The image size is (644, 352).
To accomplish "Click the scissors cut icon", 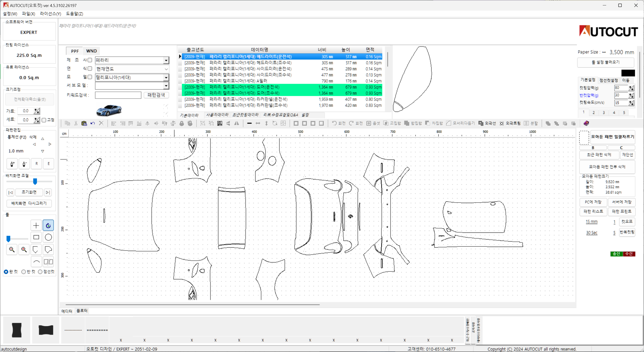I will pos(76,123).
